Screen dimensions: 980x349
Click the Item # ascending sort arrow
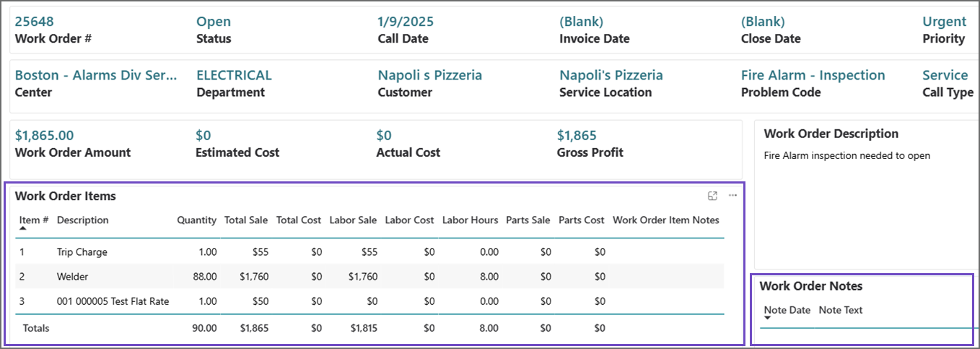(x=23, y=228)
